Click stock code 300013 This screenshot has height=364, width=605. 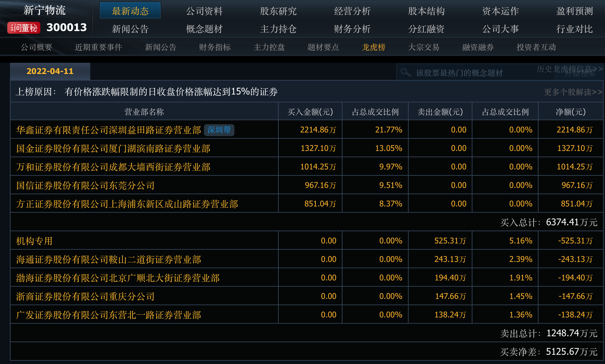pyautogui.click(x=67, y=27)
